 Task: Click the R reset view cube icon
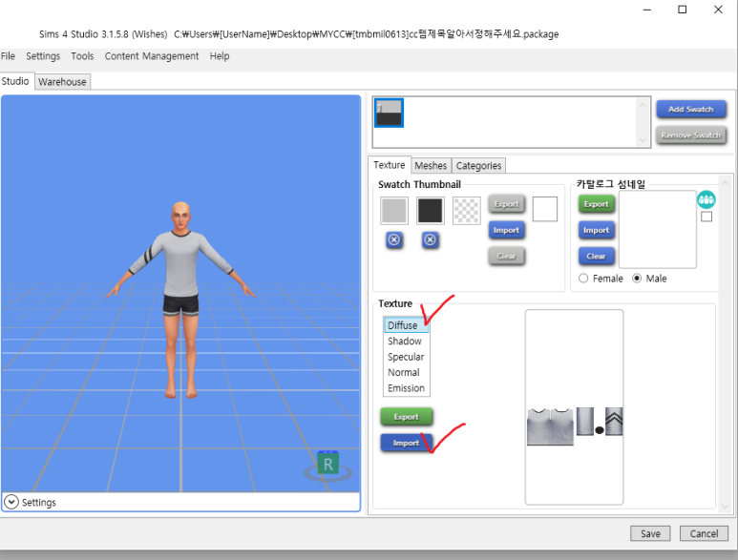[x=328, y=465]
